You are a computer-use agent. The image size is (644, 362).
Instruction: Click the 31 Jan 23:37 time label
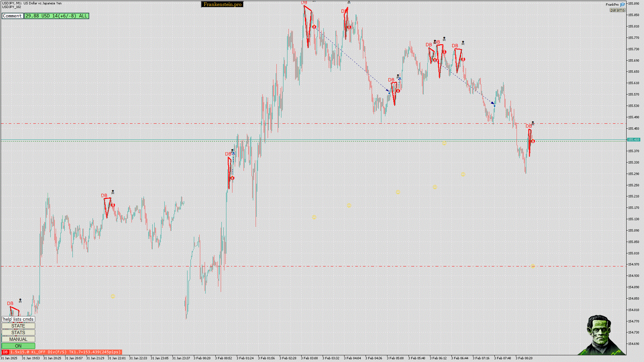pos(181,358)
